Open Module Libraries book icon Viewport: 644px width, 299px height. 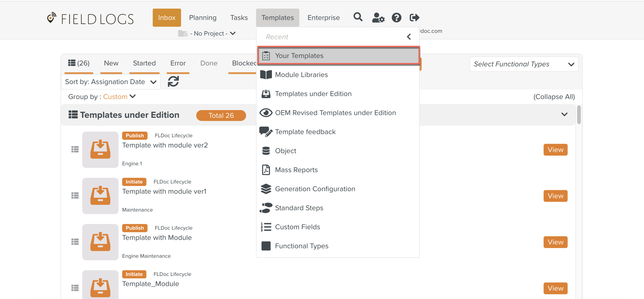click(266, 75)
